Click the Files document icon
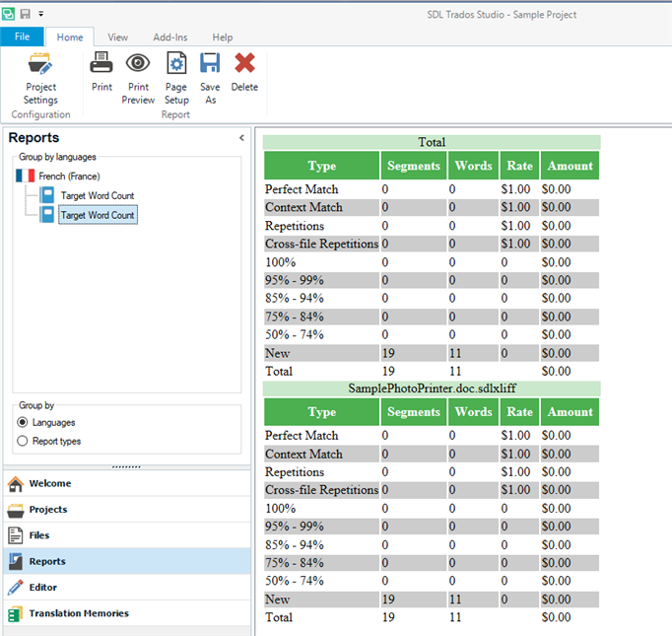The image size is (672, 636). [x=16, y=535]
